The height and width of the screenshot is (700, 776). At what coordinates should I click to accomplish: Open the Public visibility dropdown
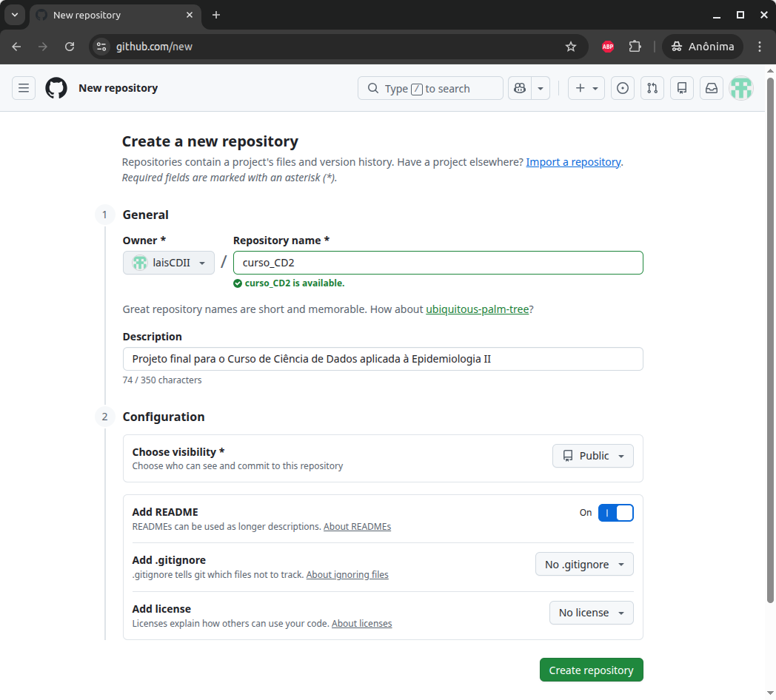coord(592,456)
